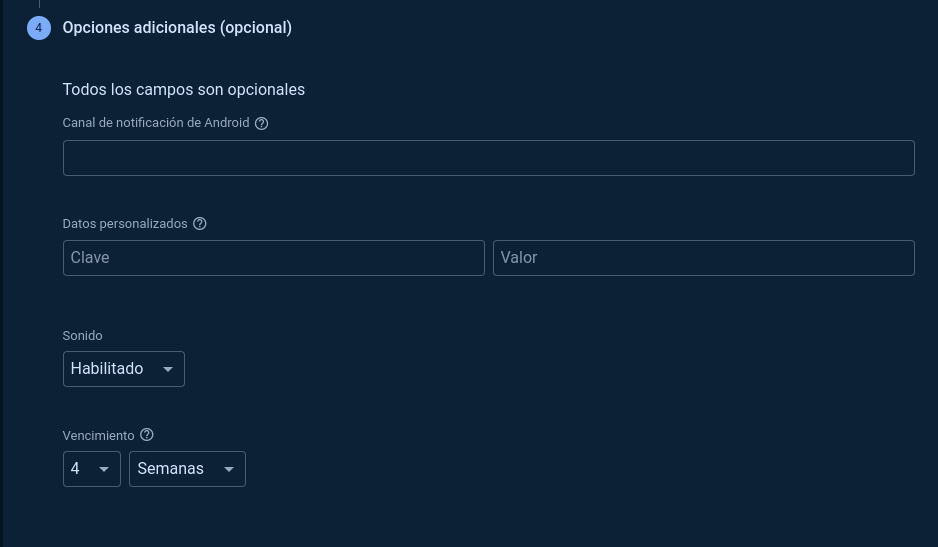Click the Sonido label
Image resolution: width=938 pixels, height=547 pixels.
click(82, 336)
